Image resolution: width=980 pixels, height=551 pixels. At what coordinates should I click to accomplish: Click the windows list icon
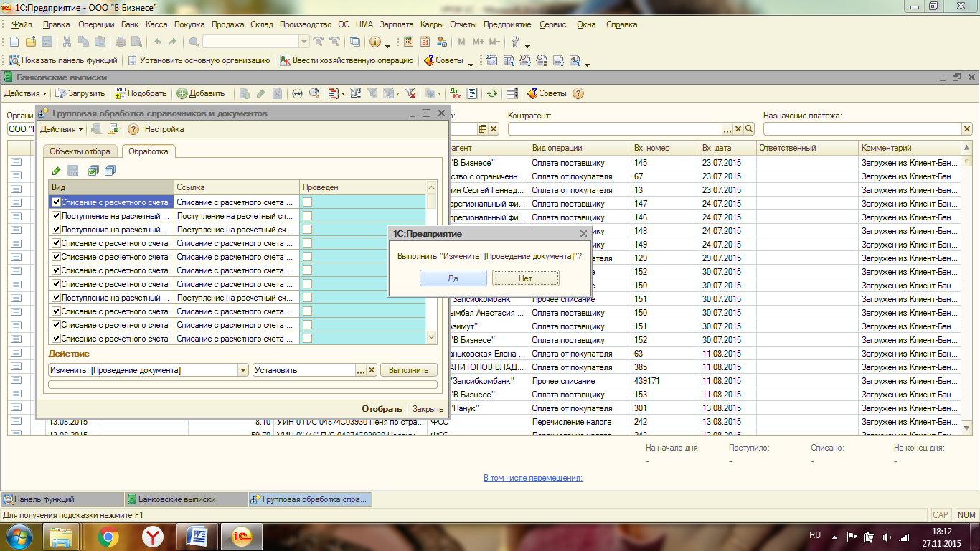point(355,42)
